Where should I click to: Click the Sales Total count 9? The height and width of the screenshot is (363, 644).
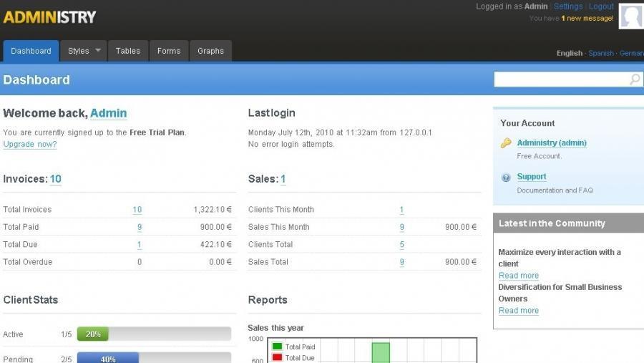[401, 262]
